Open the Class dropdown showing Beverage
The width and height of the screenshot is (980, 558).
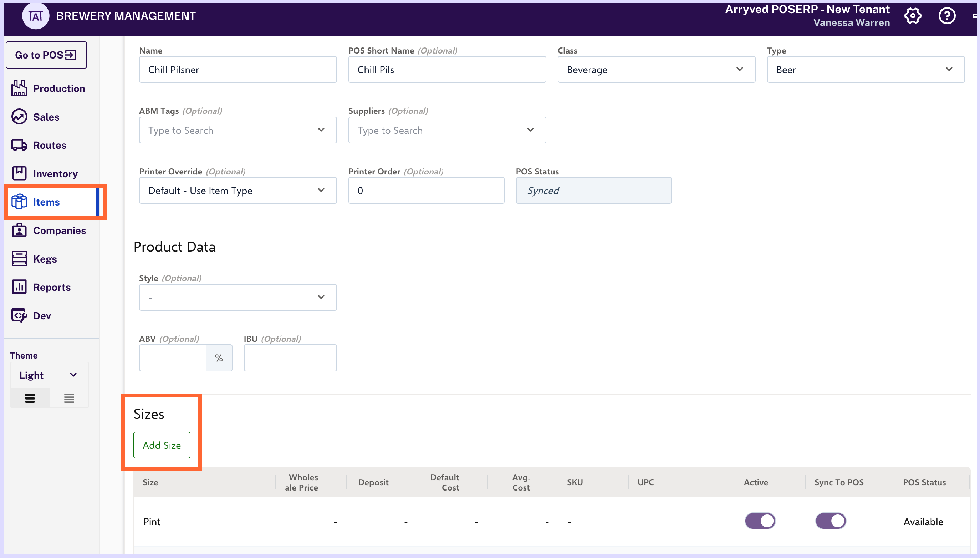click(657, 69)
